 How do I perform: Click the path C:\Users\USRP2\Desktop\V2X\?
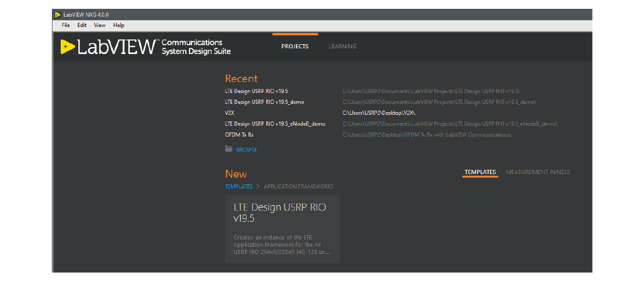[x=379, y=113]
